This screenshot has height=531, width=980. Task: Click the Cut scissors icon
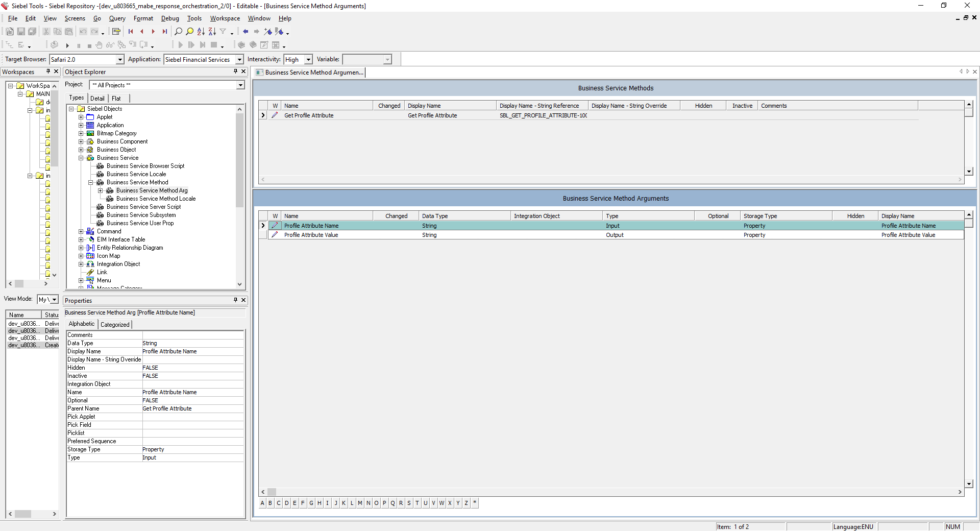(46, 32)
